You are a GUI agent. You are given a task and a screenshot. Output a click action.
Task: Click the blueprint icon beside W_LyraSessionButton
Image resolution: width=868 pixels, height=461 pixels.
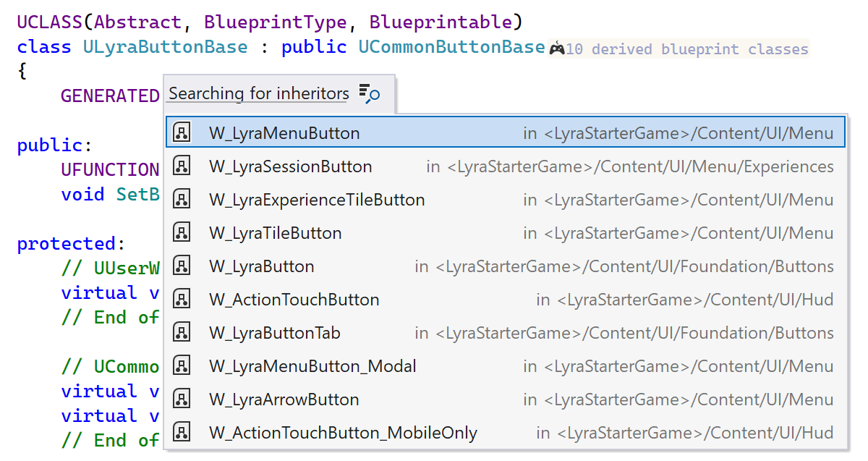pos(182,166)
